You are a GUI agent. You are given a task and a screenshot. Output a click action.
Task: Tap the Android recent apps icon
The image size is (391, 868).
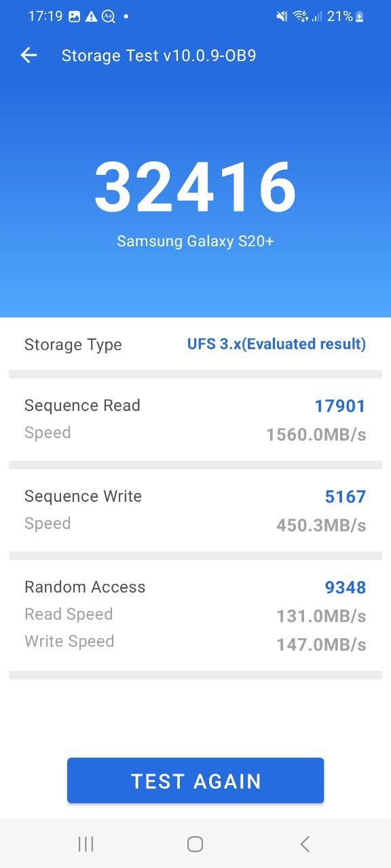click(x=86, y=844)
